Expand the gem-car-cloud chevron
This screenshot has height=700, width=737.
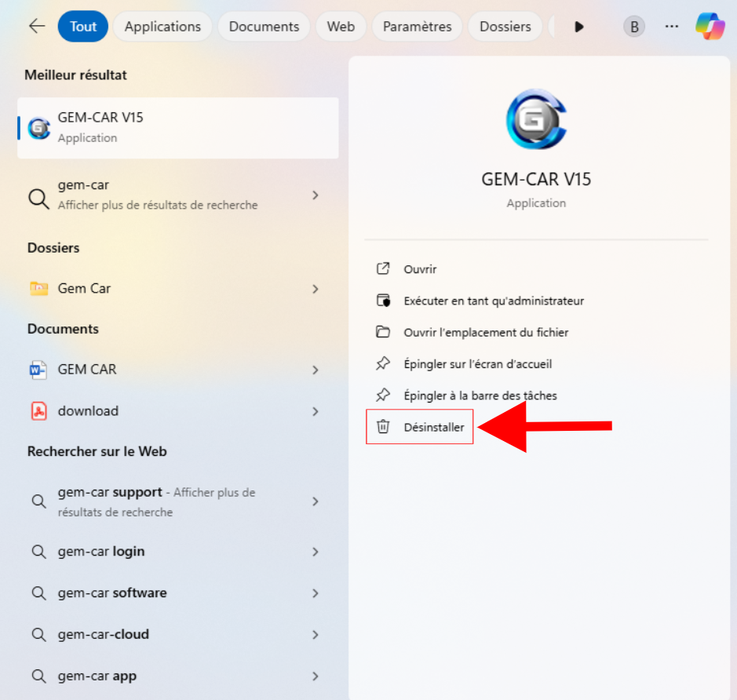(x=316, y=635)
